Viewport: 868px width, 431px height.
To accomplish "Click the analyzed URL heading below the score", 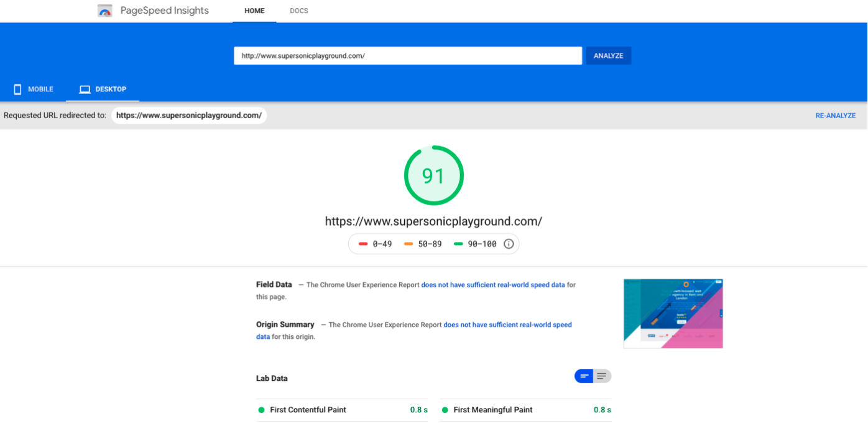I will [x=434, y=221].
